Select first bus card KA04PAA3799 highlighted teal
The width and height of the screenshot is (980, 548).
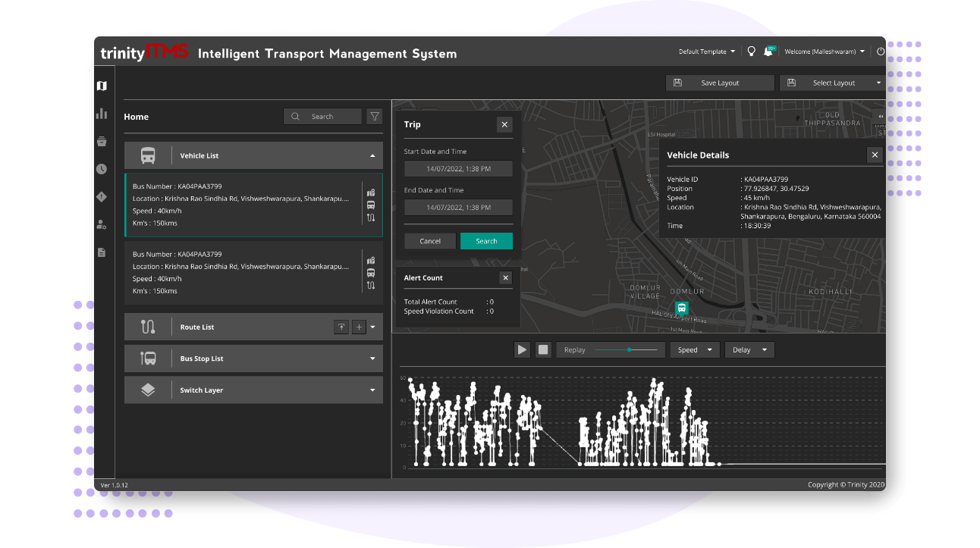pyautogui.click(x=253, y=205)
